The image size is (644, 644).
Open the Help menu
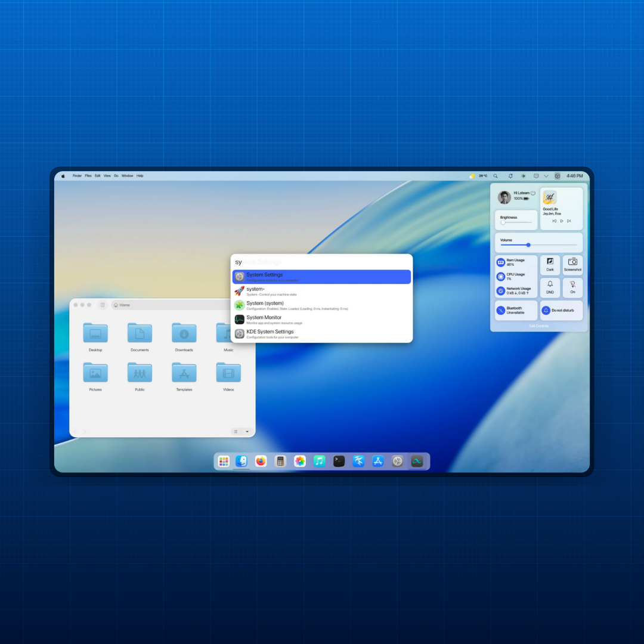140,176
